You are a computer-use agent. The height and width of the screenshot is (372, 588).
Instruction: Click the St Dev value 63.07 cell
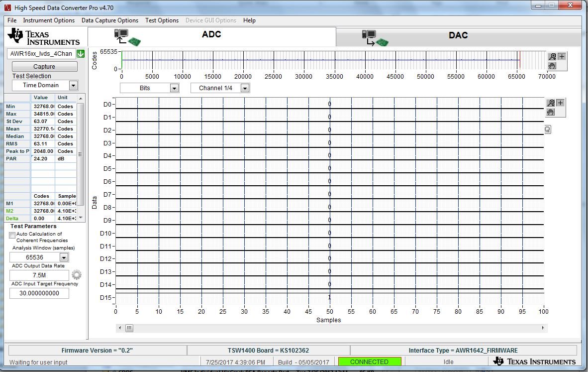coord(43,122)
